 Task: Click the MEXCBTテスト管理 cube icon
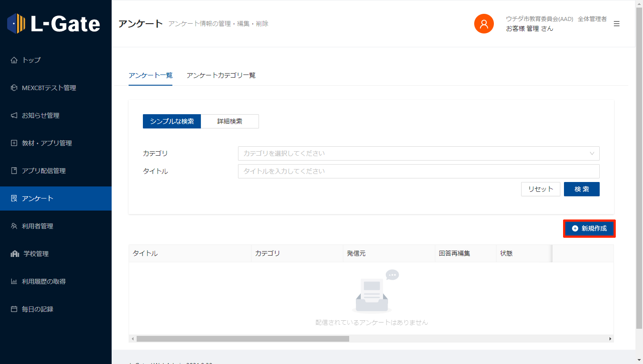click(x=14, y=88)
